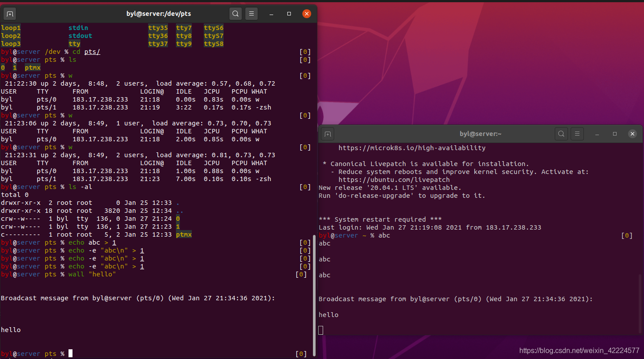This screenshot has height=359, width=644.
Task: Click 'hello' message in right terminal
Action: pos(328,315)
